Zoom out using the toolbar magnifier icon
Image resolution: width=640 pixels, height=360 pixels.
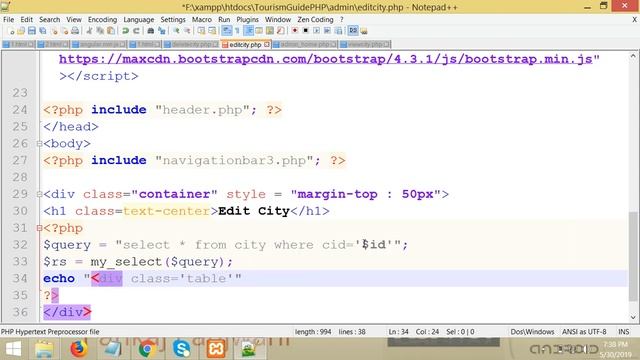pyautogui.click(x=187, y=31)
